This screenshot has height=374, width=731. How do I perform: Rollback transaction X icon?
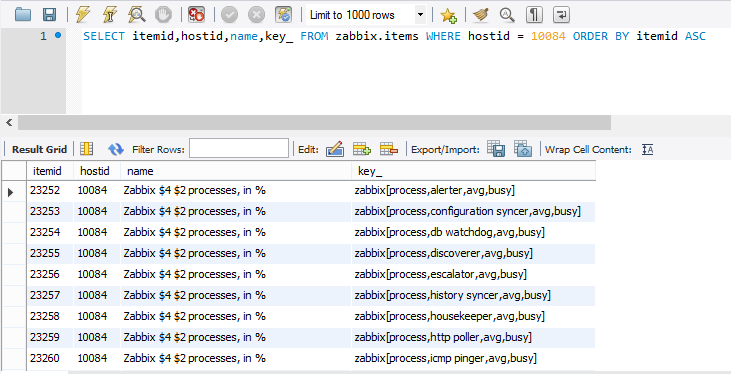point(256,14)
